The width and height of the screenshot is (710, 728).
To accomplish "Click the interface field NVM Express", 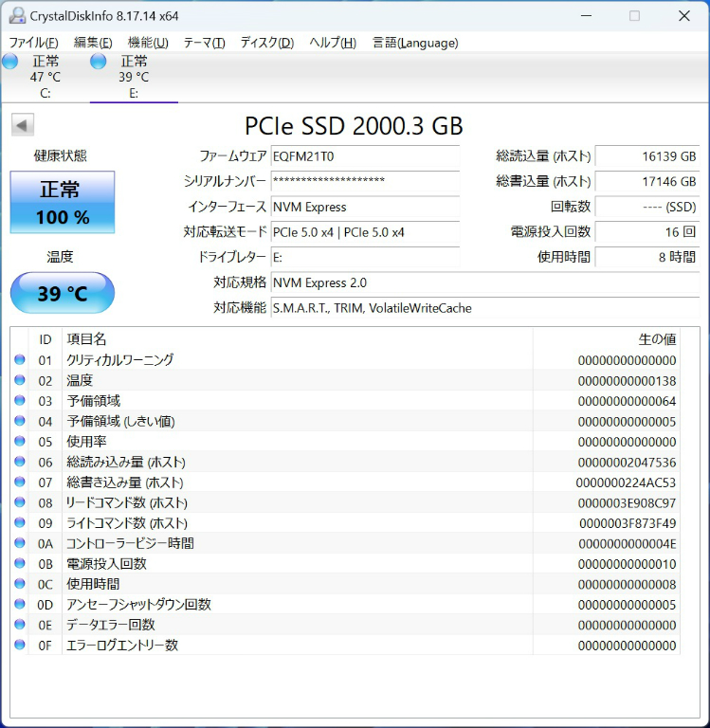I will [366, 207].
